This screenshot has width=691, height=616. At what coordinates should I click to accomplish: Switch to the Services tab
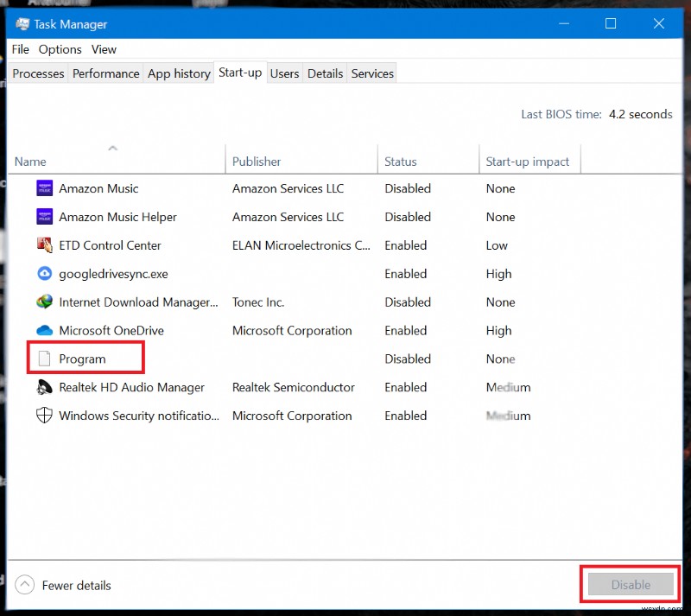[371, 73]
